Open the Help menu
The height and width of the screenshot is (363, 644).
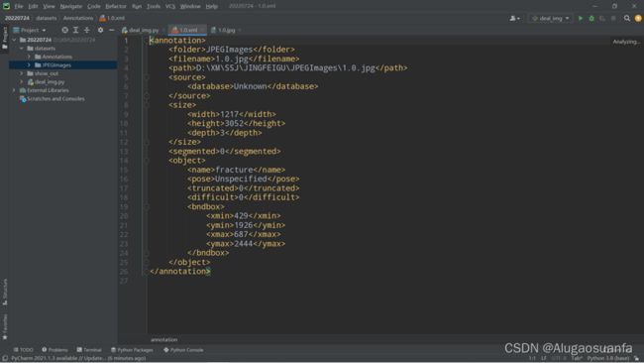coord(211,6)
